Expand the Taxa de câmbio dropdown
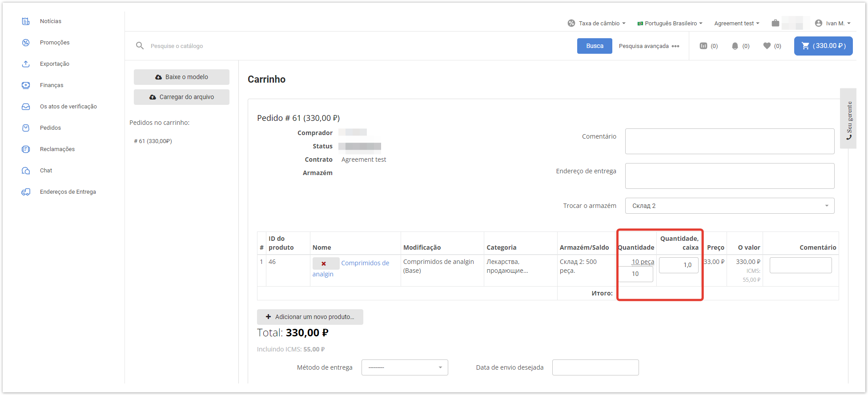Screen dimensions: 868x395 point(597,23)
